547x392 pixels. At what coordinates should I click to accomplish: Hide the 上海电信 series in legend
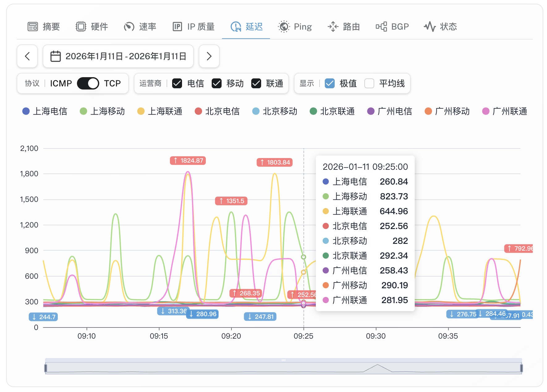click(45, 111)
